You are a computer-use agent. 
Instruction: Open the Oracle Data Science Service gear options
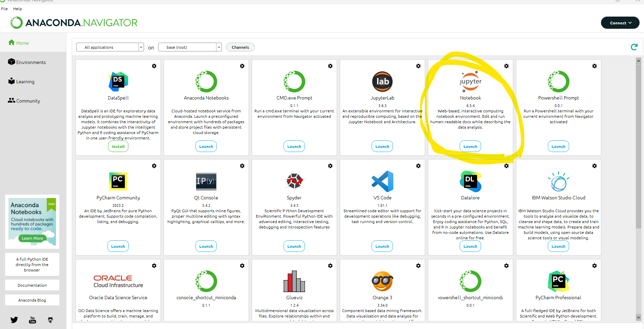pos(154,266)
